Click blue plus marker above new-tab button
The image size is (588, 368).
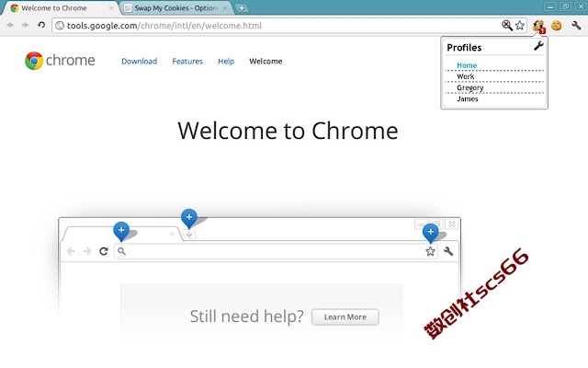click(189, 217)
